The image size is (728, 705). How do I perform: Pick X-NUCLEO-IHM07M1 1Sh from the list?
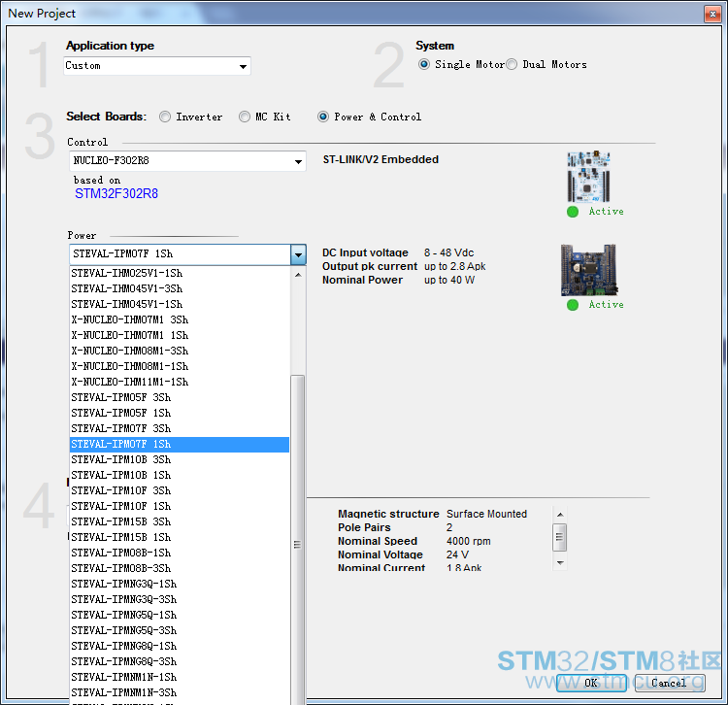180,335
